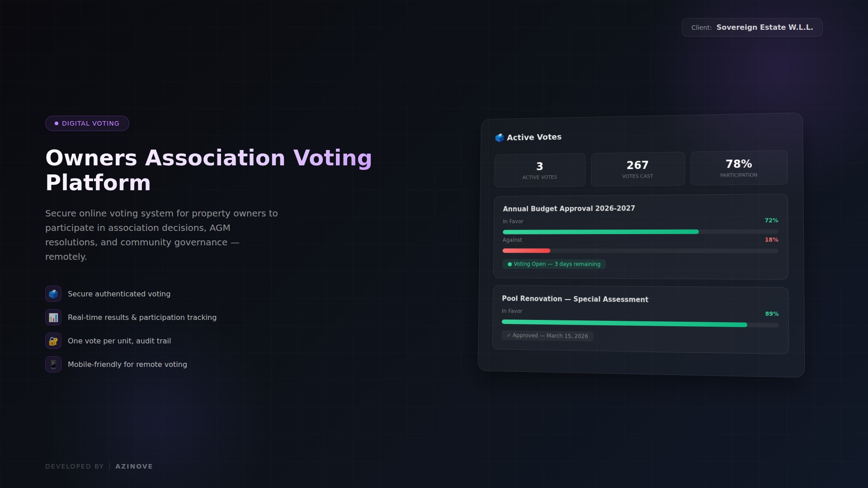Open the Client Sovereign Estate W.L.L. selector

coord(752,27)
